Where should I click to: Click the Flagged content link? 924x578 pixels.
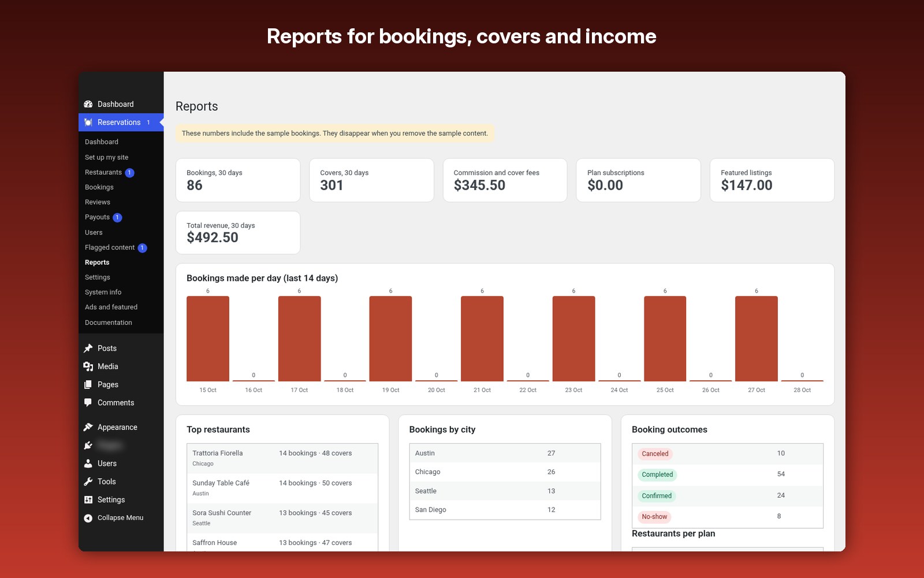pos(110,247)
